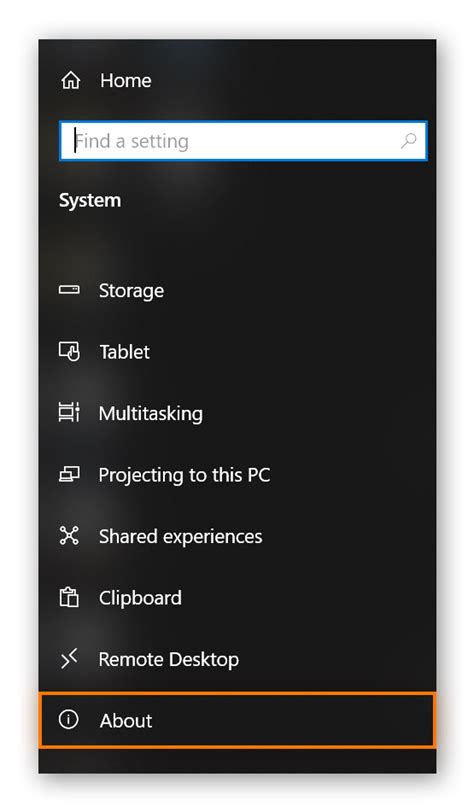Click the Tablet touch icon
The image size is (474, 812).
[69, 351]
